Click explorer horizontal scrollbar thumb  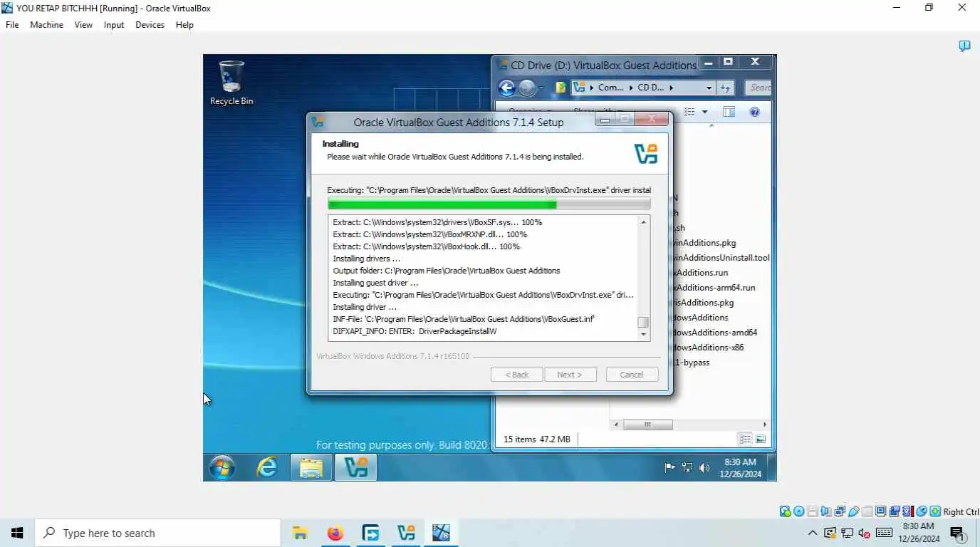[x=647, y=424]
